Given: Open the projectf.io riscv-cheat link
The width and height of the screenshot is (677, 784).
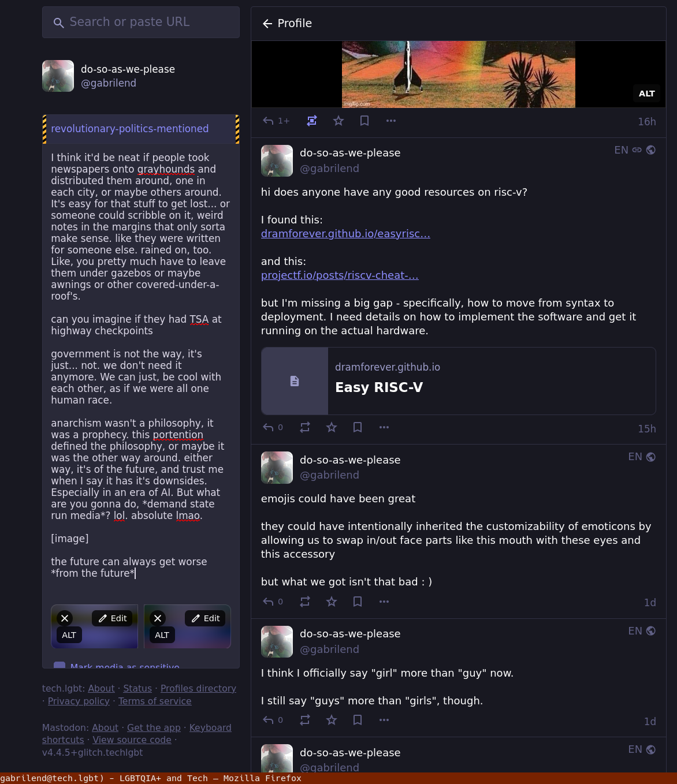Looking at the screenshot, I should tap(340, 275).
